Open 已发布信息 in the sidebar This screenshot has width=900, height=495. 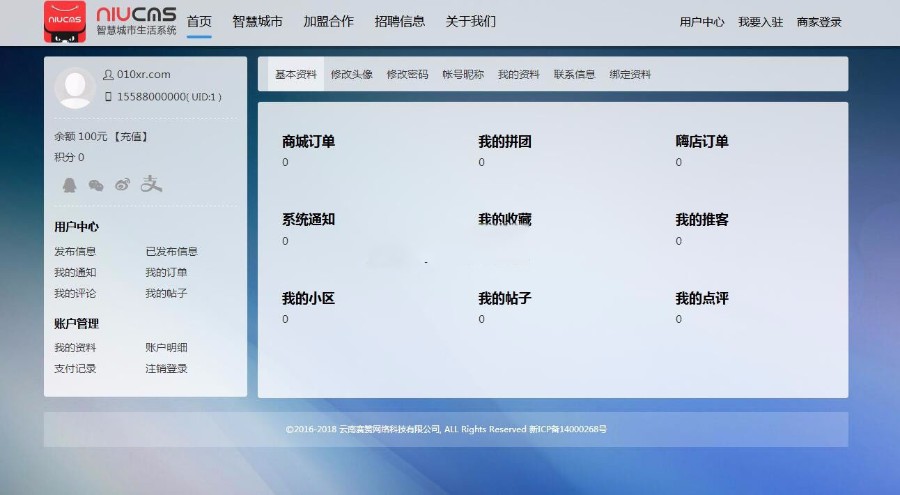(x=172, y=252)
